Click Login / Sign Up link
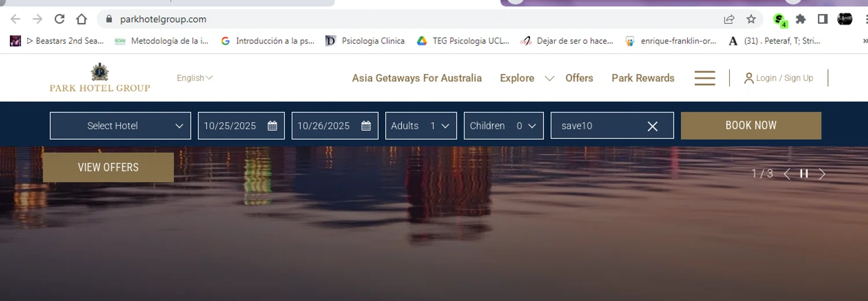Screen dimensions: 868x301 [x=784, y=78]
